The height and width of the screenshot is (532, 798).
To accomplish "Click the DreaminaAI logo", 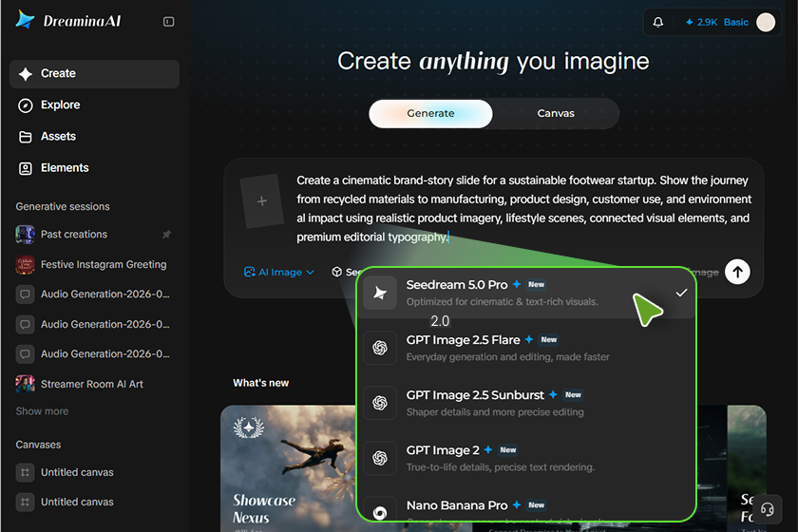I will (68, 20).
